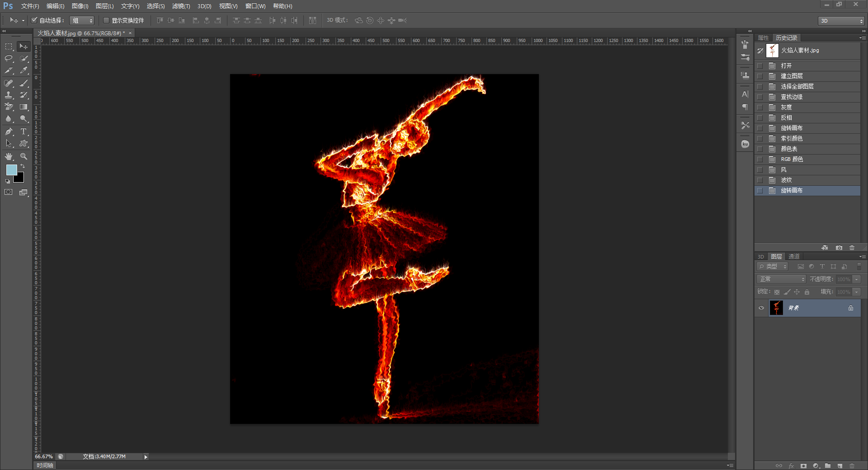
Task: Select the Eyedropper tool
Action: click(24, 70)
